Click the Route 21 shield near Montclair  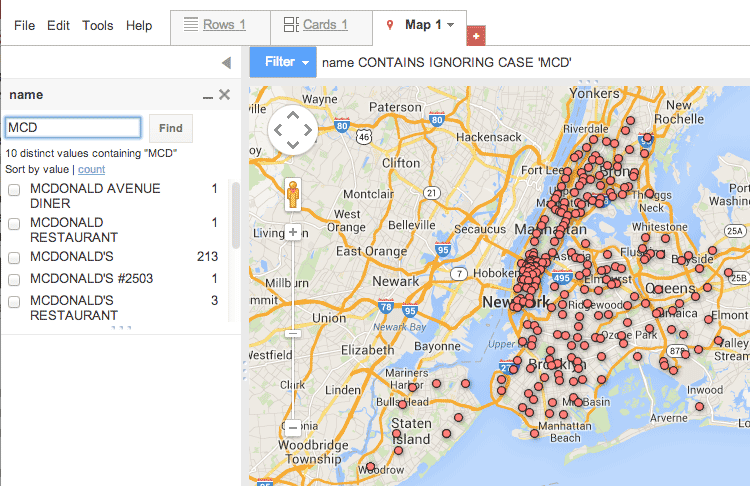tap(431, 193)
